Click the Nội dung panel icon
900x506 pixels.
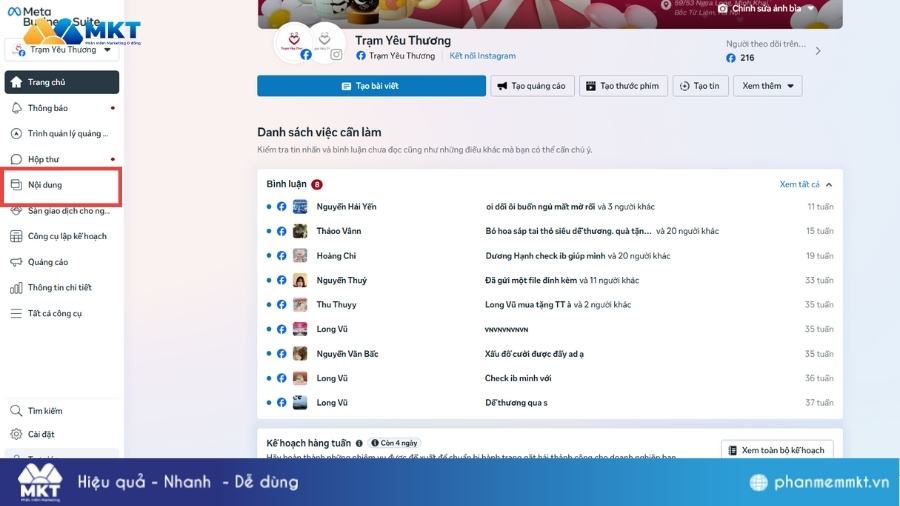click(16, 185)
